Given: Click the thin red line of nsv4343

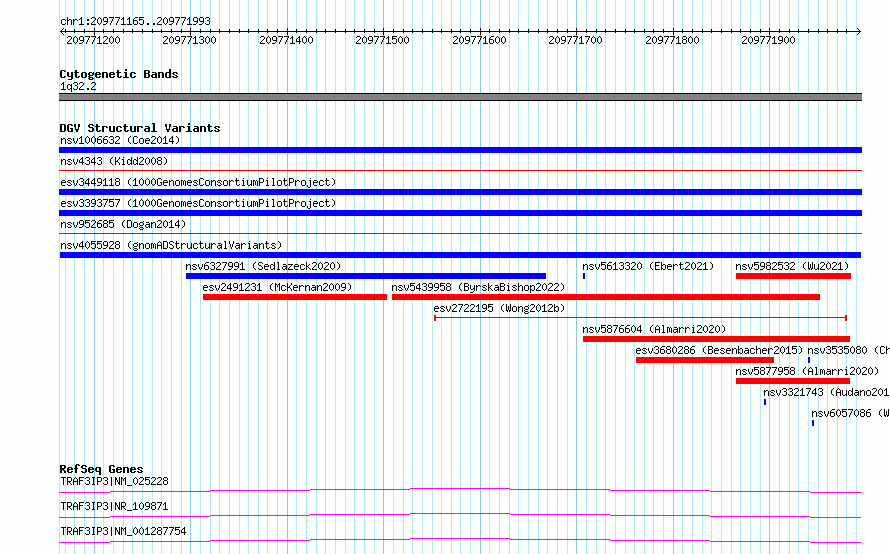Looking at the screenshot, I should point(460,170).
